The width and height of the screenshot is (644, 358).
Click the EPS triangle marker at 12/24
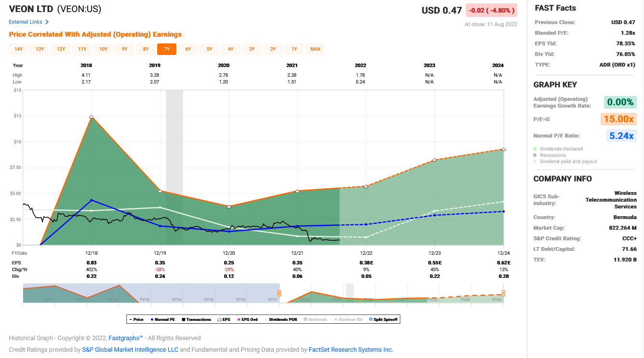[x=503, y=149]
